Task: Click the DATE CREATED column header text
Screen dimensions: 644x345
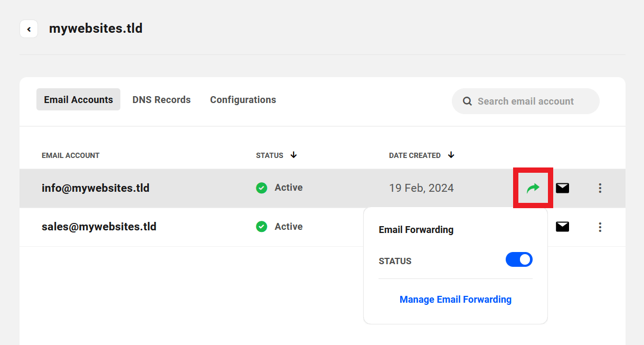Action: point(415,155)
